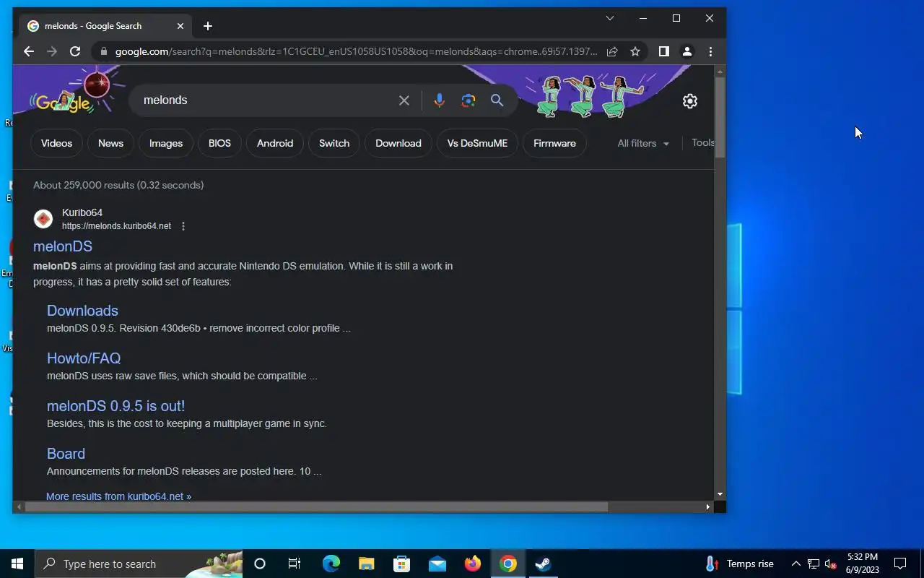The image size is (924, 578).
Task: Focus the melonds search field
Action: (x=267, y=100)
